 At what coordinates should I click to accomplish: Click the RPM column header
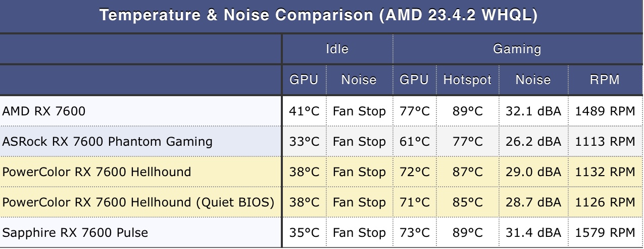605,79
